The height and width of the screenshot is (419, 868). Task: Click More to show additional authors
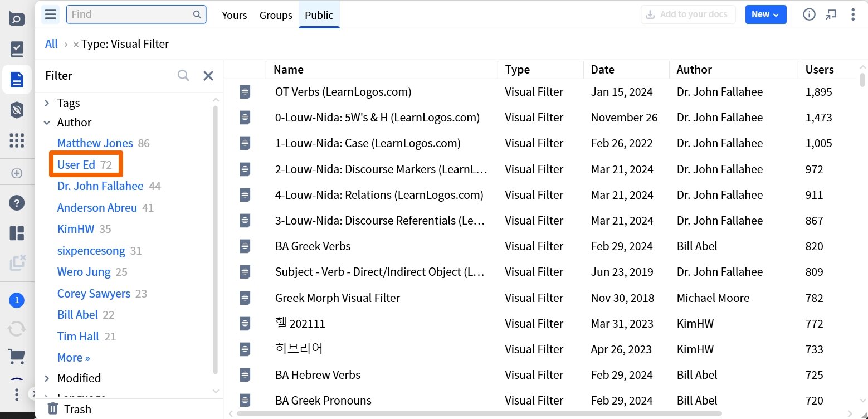(x=73, y=357)
